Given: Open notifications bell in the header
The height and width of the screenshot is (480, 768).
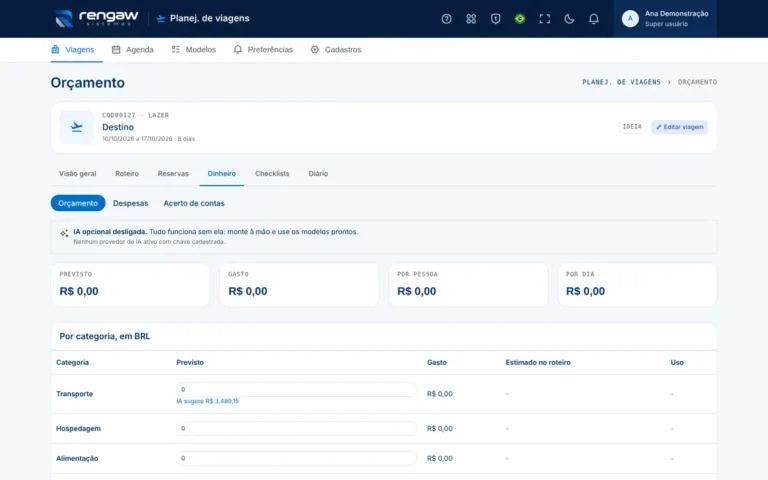Looking at the screenshot, I should point(593,19).
